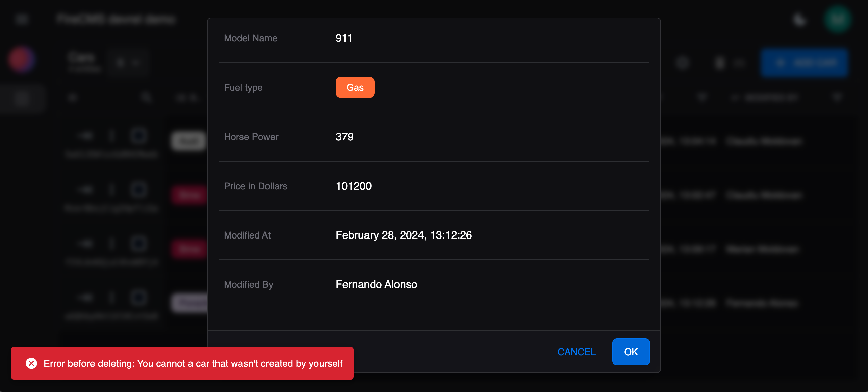Click the dark mode moon icon
This screenshot has height=392, width=868.
point(799,20)
